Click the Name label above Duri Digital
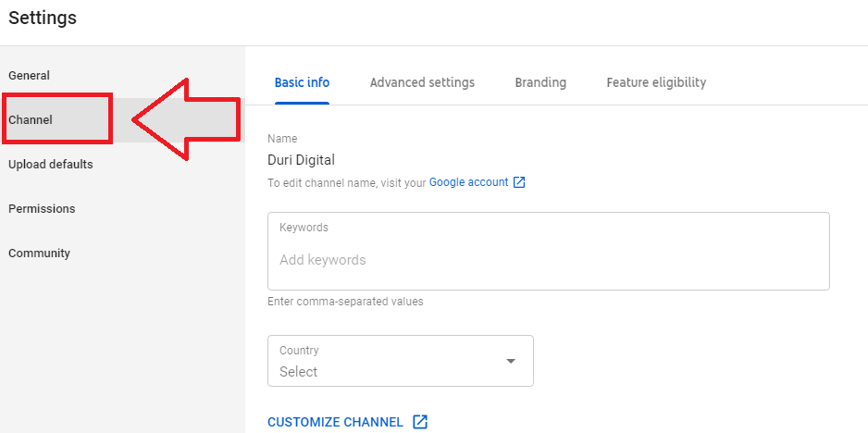Image resolution: width=868 pixels, height=433 pixels. tap(282, 139)
